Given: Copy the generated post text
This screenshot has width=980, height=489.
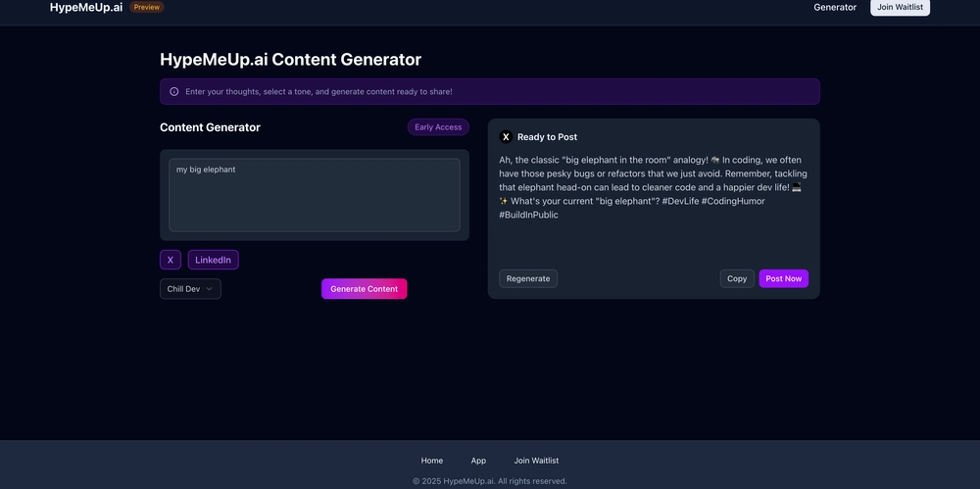Looking at the screenshot, I should pos(737,279).
